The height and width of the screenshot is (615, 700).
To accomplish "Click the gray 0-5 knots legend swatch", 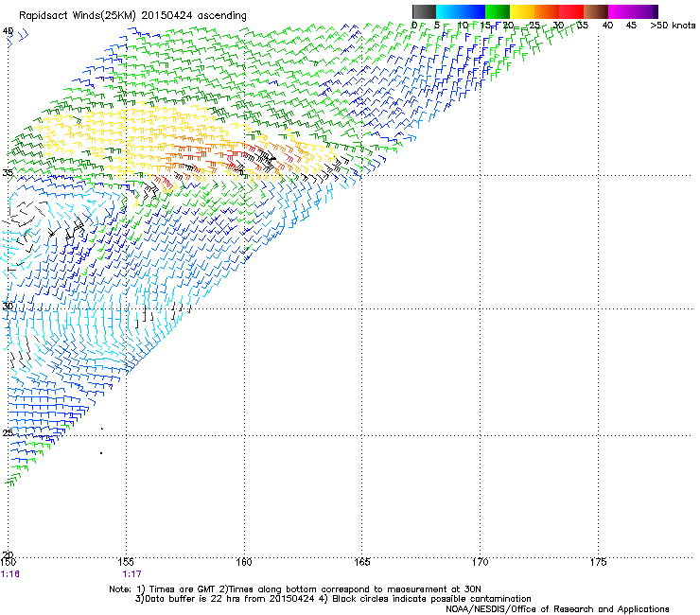I will [424, 11].
